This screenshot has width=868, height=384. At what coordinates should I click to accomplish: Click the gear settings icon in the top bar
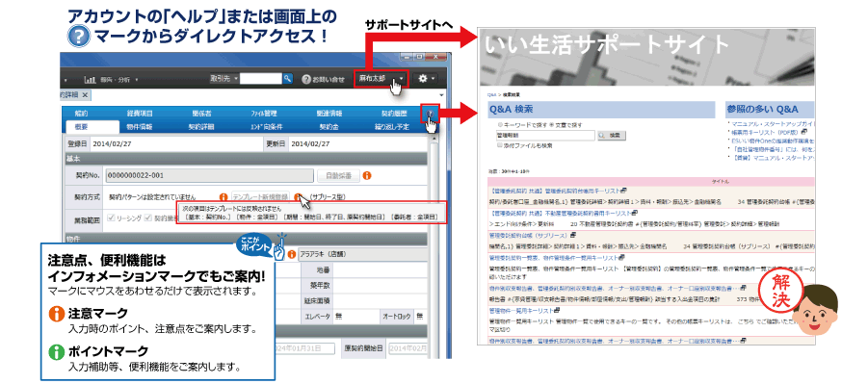pos(422,79)
